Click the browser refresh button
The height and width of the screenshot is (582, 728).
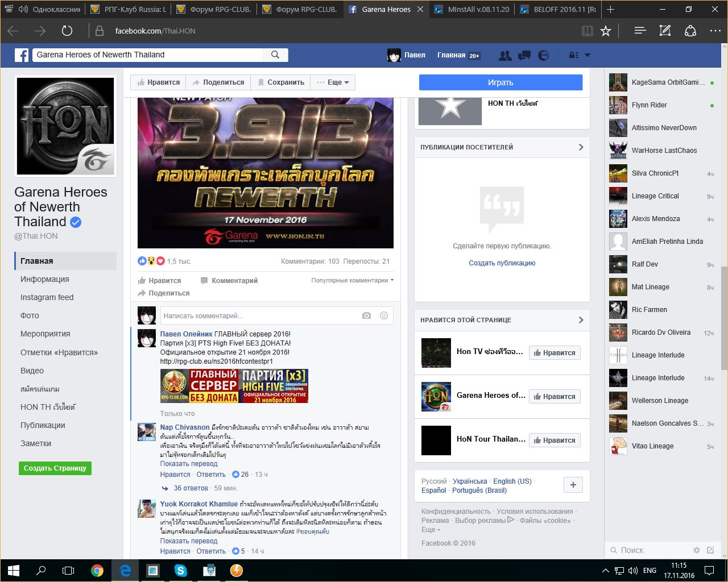point(67,31)
